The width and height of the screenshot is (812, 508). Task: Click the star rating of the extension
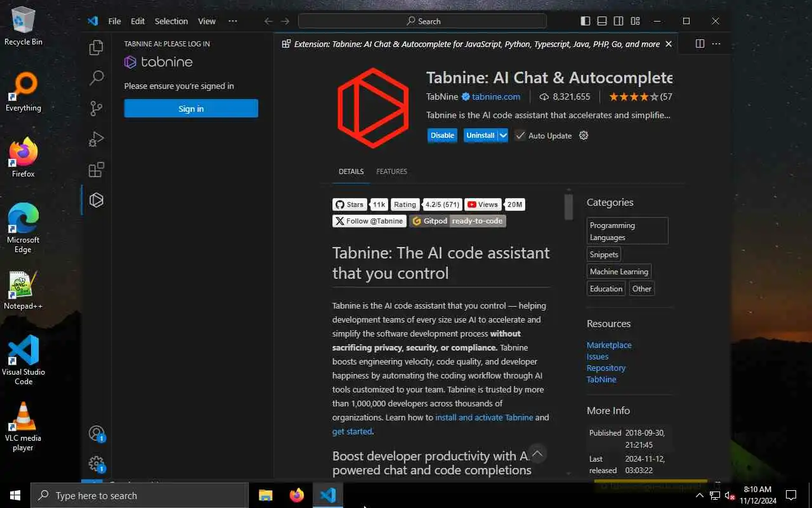[x=633, y=97]
